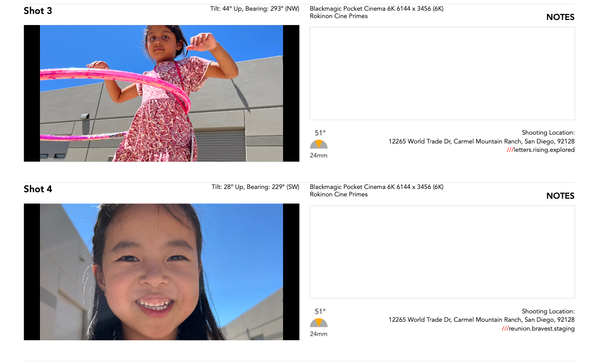Click Tilt: 44° Up, Bearing: 293° (NW)

point(255,8)
